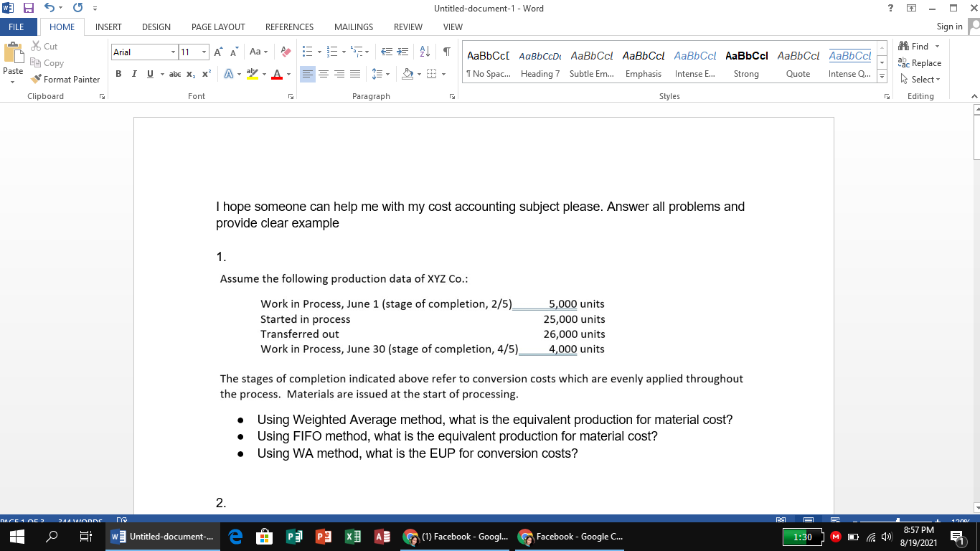The height and width of the screenshot is (551, 980).
Task: Toggle bold formatting
Action: (118, 73)
